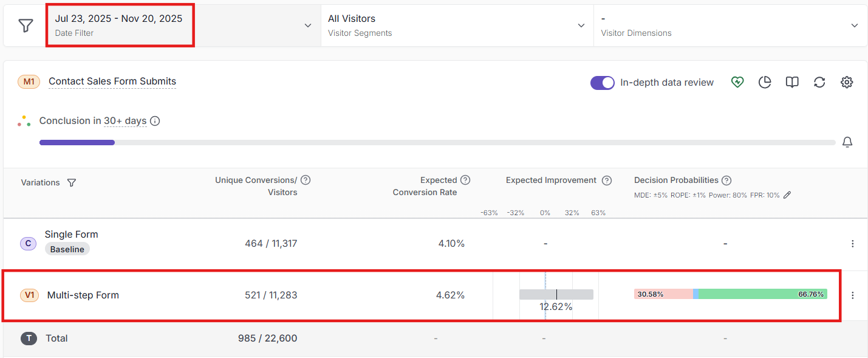Click pencil edit icon for MDE settings

pyautogui.click(x=787, y=195)
